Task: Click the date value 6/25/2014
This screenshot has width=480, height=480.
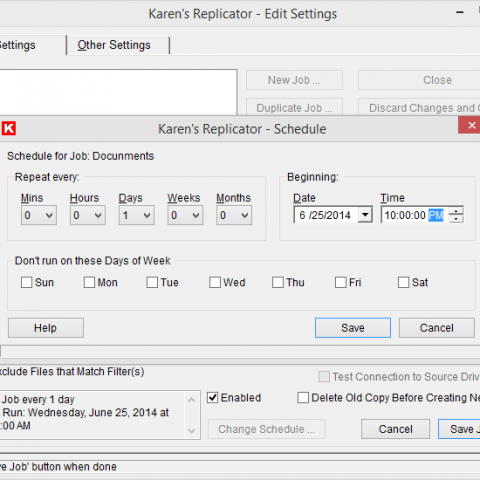Action: coord(325,215)
